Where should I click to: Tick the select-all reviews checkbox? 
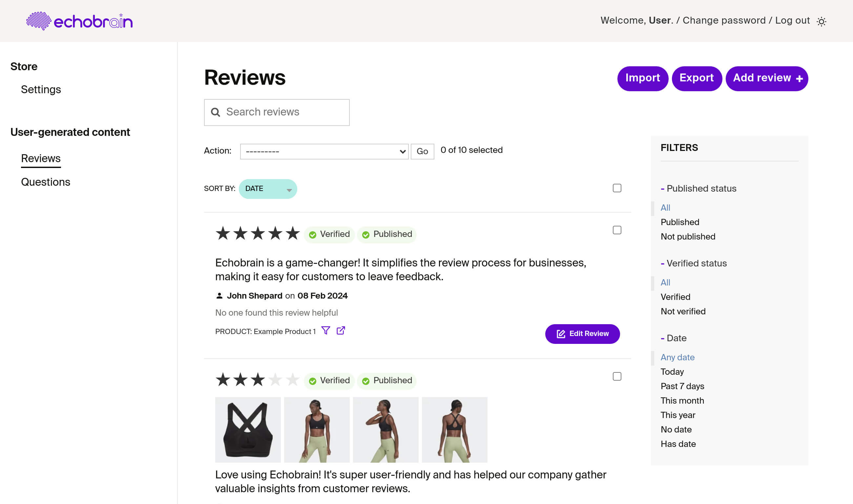(617, 188)
